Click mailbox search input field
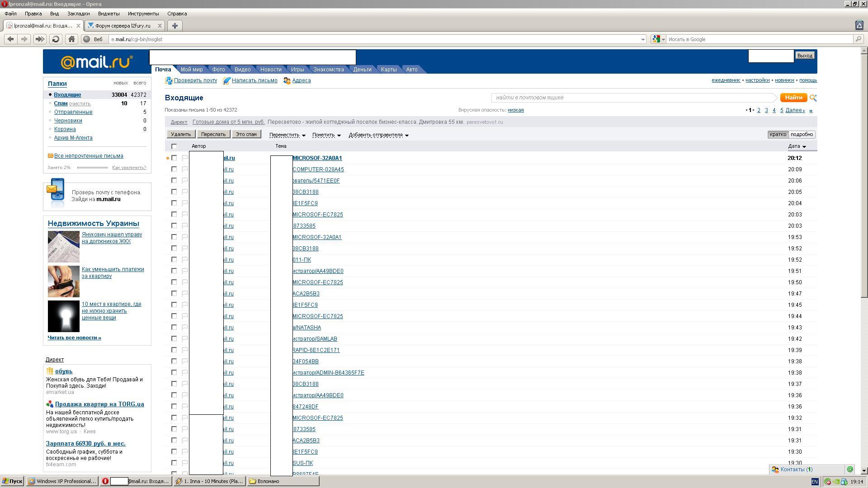 click(x=633, y=98)
